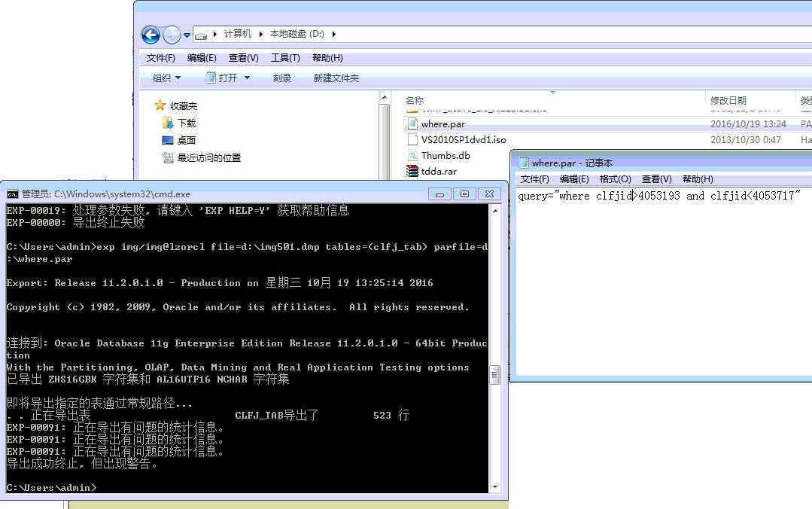Click the 打开 toolbar button

[221, 78]
